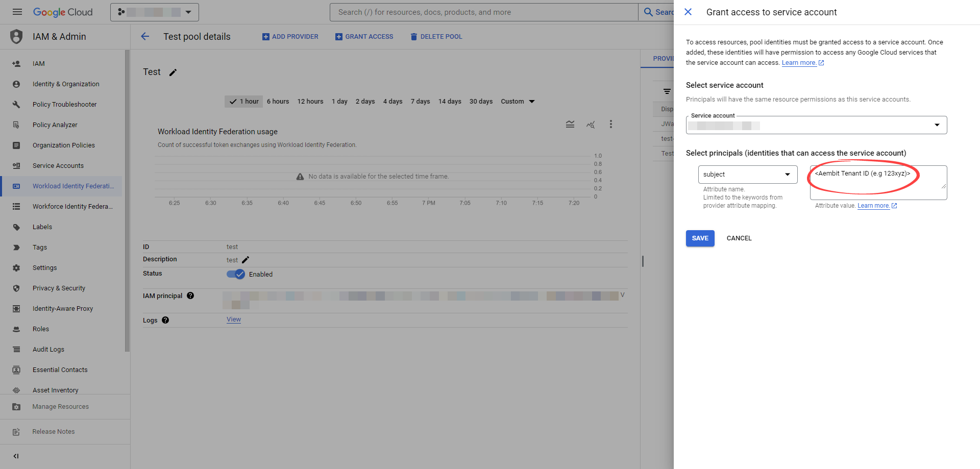
Task: Click the search resources input field
Action: click(x=484, y=12)
